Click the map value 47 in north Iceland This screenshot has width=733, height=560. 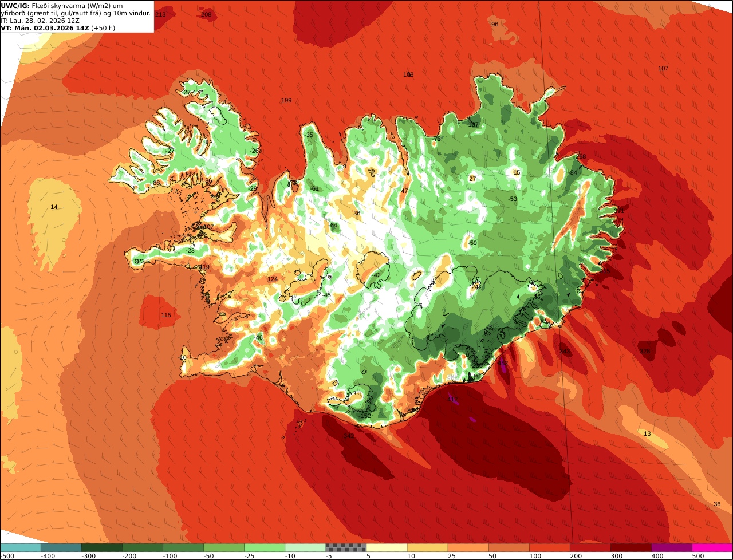tap(404, 191)
